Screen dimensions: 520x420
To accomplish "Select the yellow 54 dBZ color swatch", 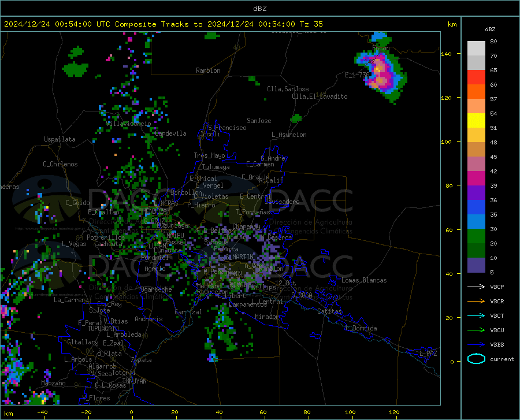I will [476, 121].
